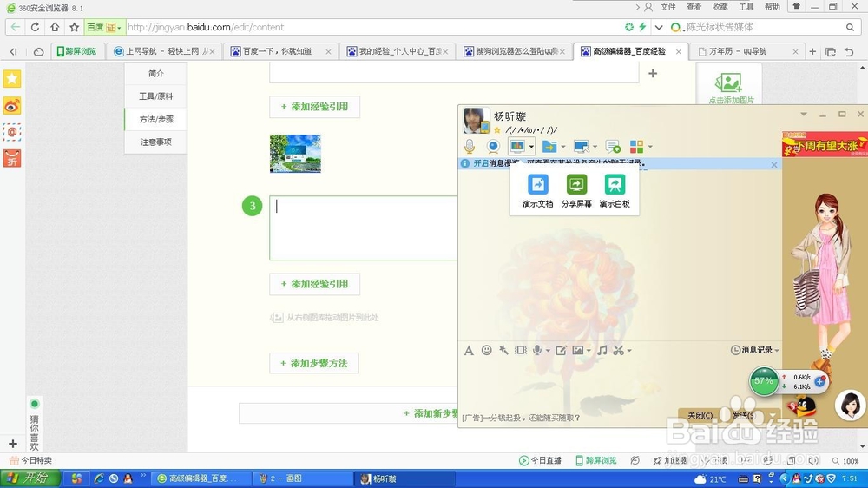
Task: Click the send file folder icon
Action: [549, 146]
